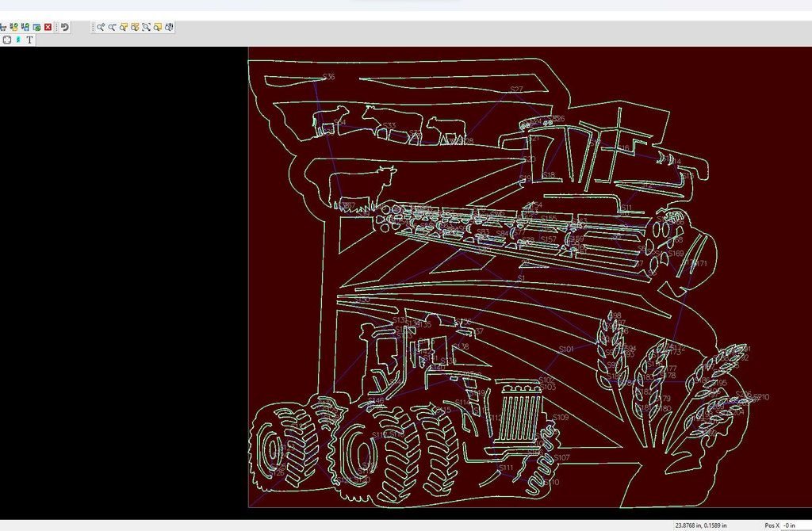
Task: Select the rounded rectangle shape tool
Action: click(x=6, y=40)
